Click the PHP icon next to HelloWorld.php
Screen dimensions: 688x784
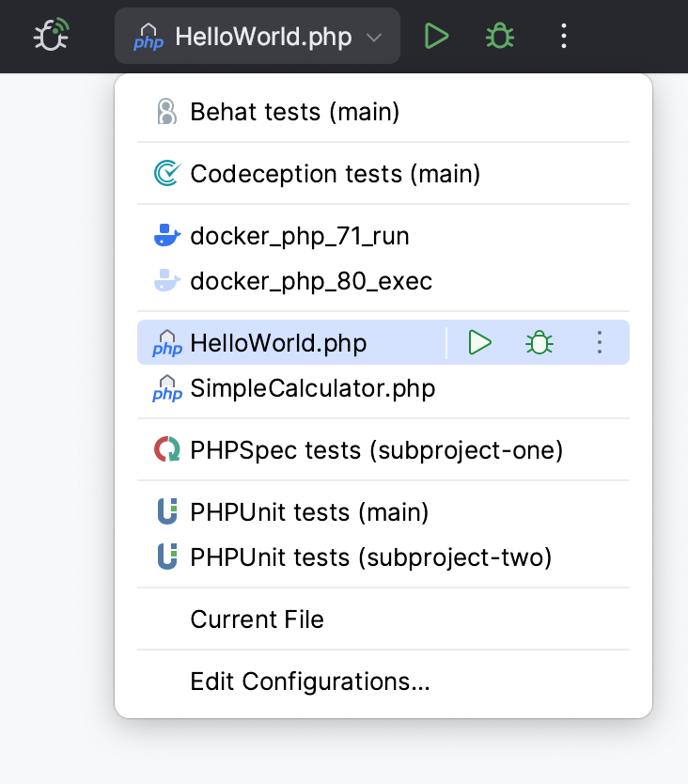pos(165,343)
